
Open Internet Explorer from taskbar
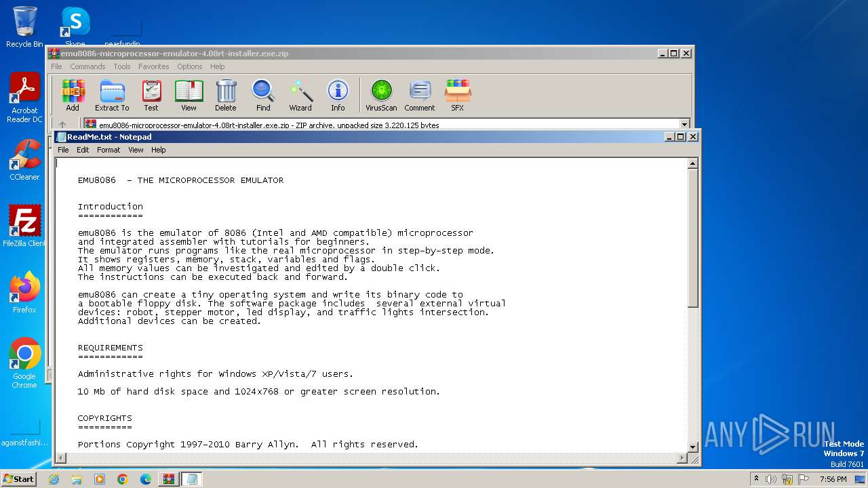click(54, 479)
